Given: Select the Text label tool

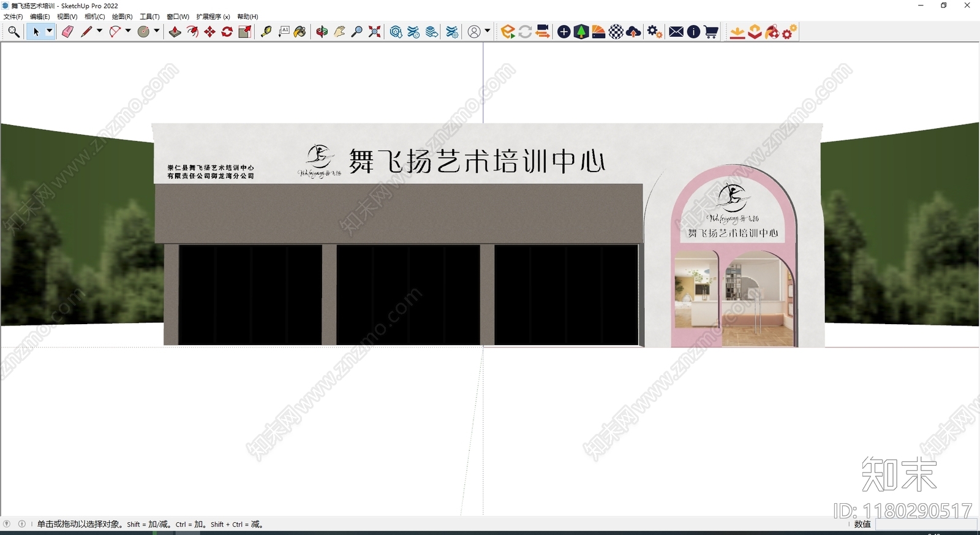Looking at the screenshot, I should coord(284,32).
